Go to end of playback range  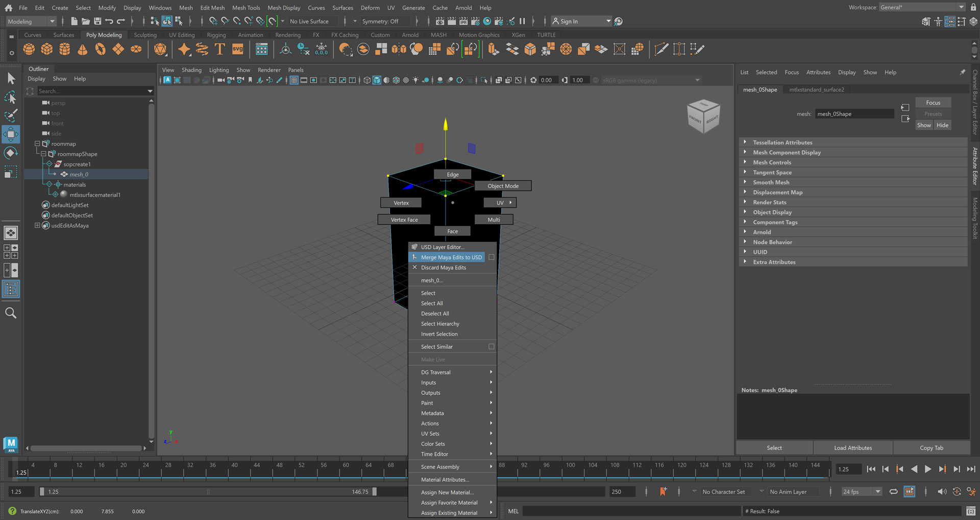971,469
